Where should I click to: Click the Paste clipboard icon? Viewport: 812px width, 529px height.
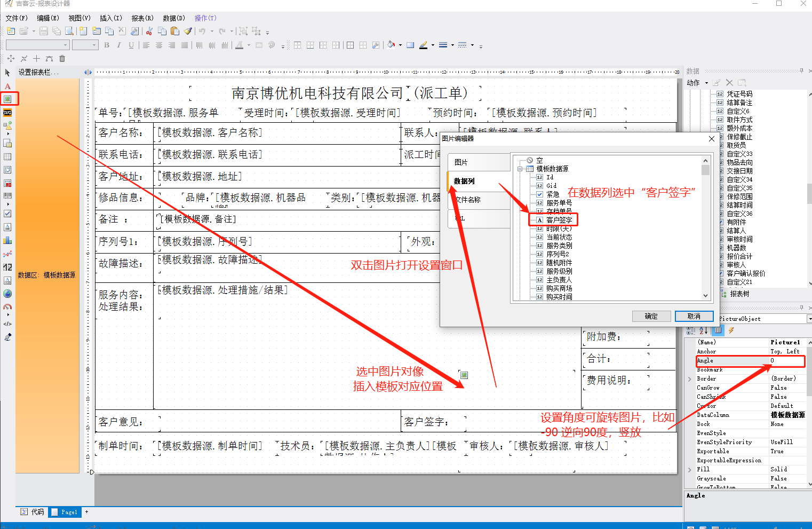coord(175,31)
